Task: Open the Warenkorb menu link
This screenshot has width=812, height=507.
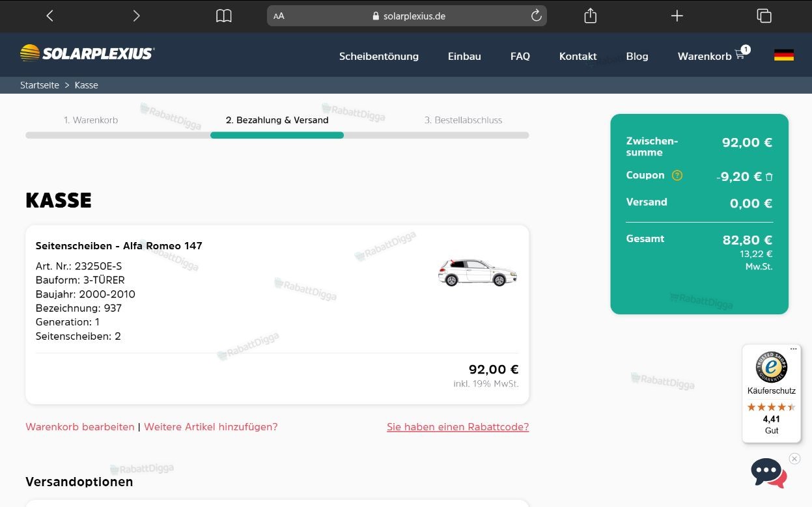Action: [705, 56]
